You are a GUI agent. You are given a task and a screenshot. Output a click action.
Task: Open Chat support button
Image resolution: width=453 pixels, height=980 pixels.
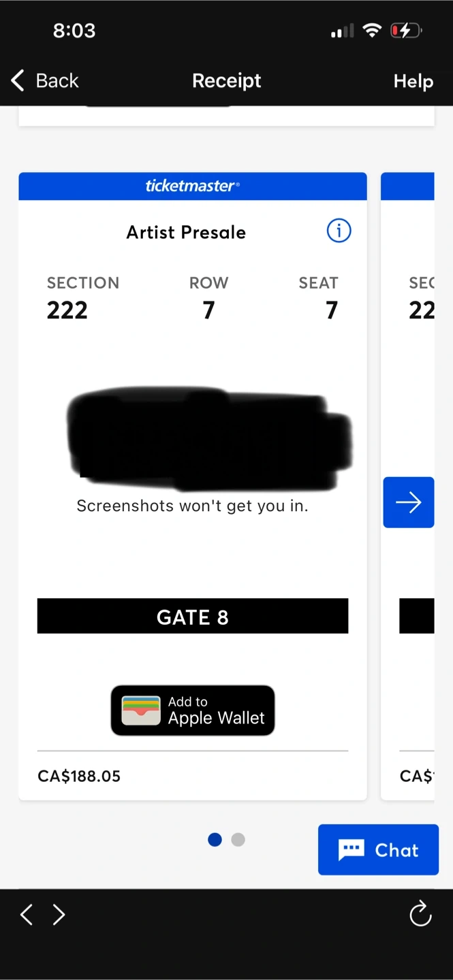(378, 849)
